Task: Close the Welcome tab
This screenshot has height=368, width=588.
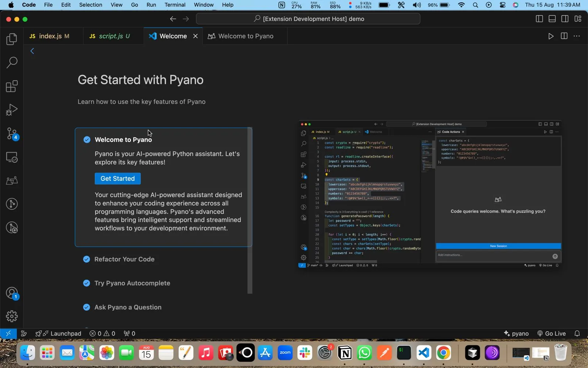Action: (x=196, y=36)
